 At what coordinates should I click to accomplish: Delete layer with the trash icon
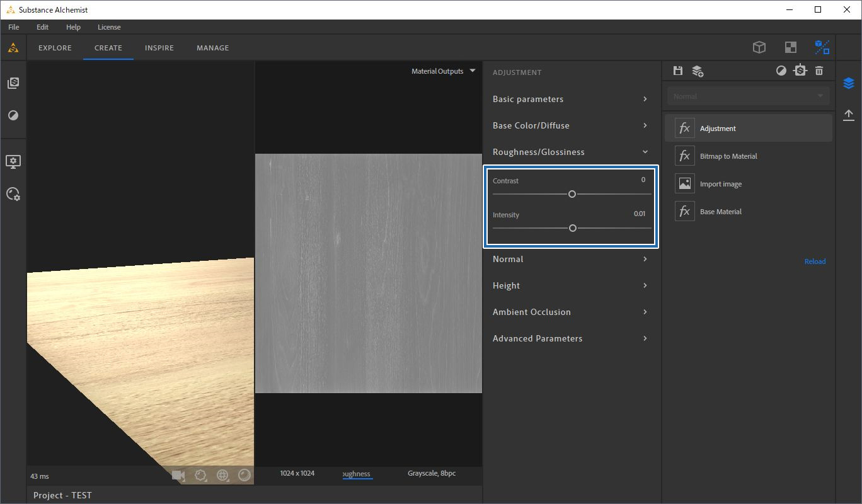click(819, 71)
